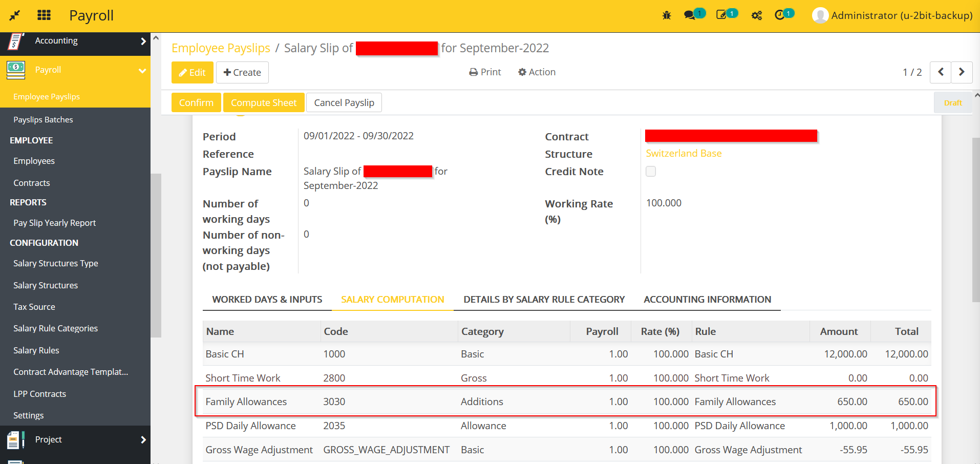Select the Accounting module icon in the sidebar

[x=15, y=40]
